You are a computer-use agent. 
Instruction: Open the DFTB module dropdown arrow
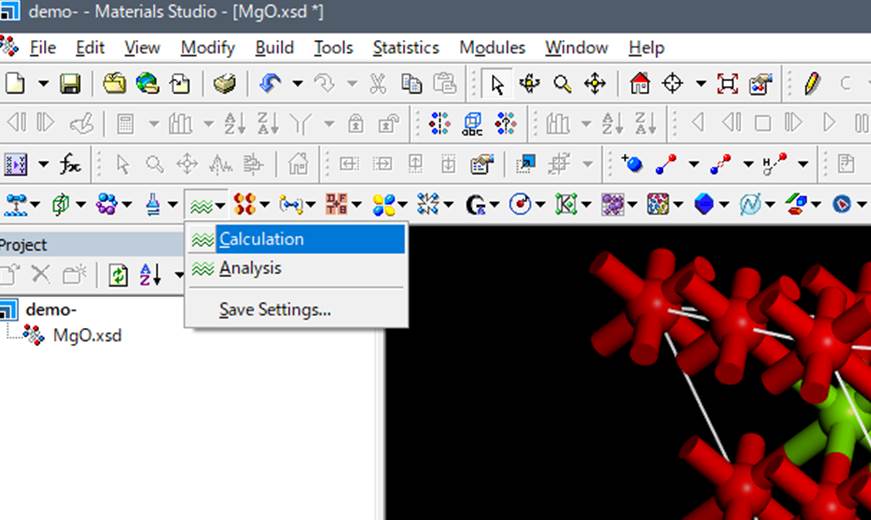(357, 206)
